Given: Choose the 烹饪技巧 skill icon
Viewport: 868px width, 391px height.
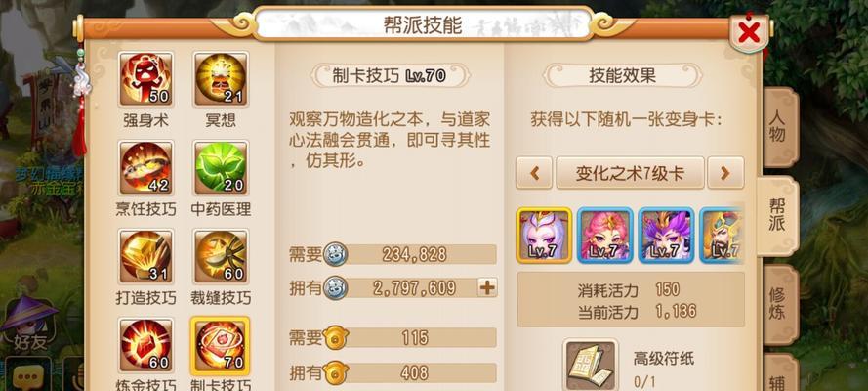Looking at the screenshot, I should [146, 168].
